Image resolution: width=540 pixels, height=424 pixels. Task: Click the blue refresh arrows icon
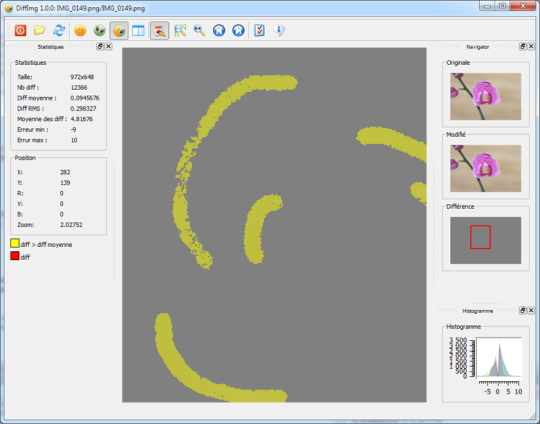(x=59, y=31)
